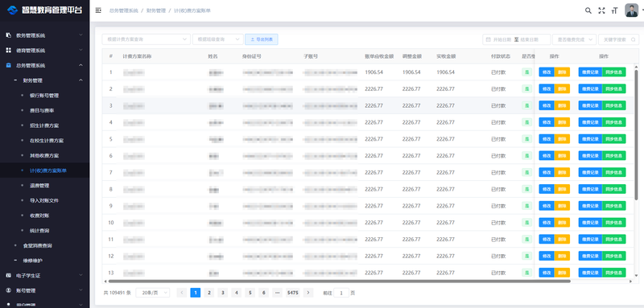Click the 结束日期 end date field
Image resolution: width=644 pixels, height=308 pixels.
coord(530,39)
